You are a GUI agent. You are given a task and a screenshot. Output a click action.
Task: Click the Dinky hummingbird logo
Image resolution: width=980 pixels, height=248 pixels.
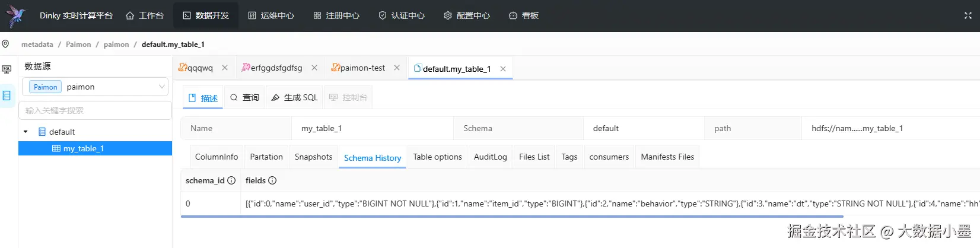click(15, 16)
